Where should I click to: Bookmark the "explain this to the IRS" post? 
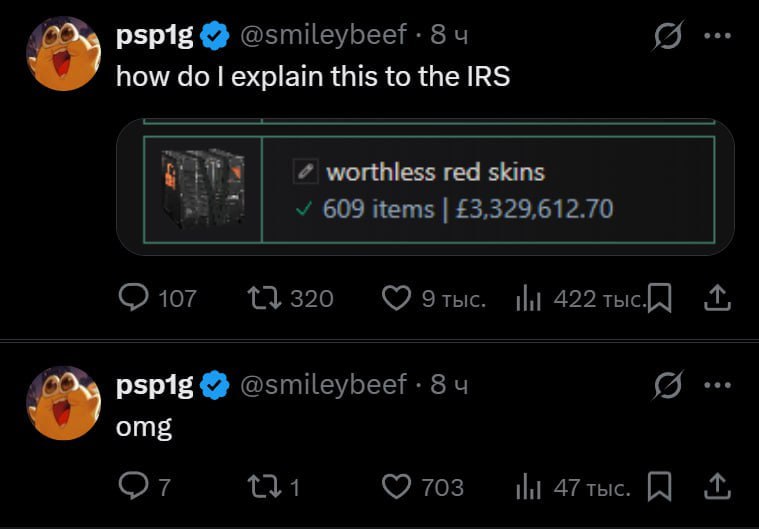[658, 297]
